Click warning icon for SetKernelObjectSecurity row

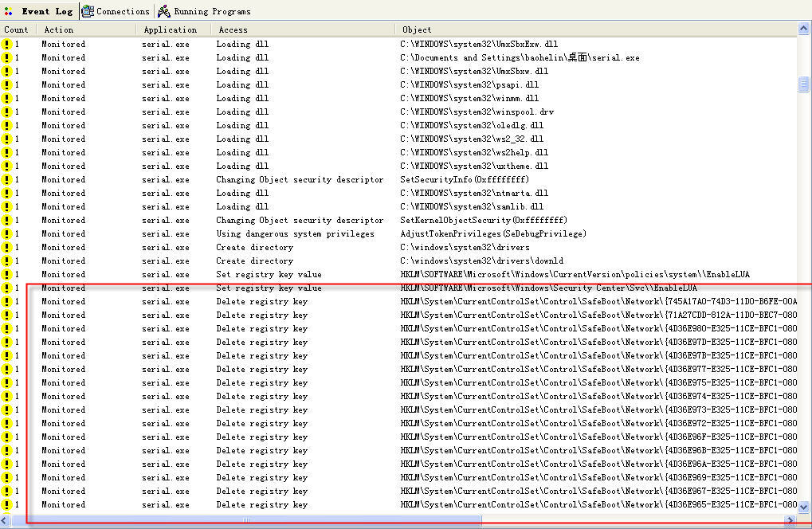point(6,220)
